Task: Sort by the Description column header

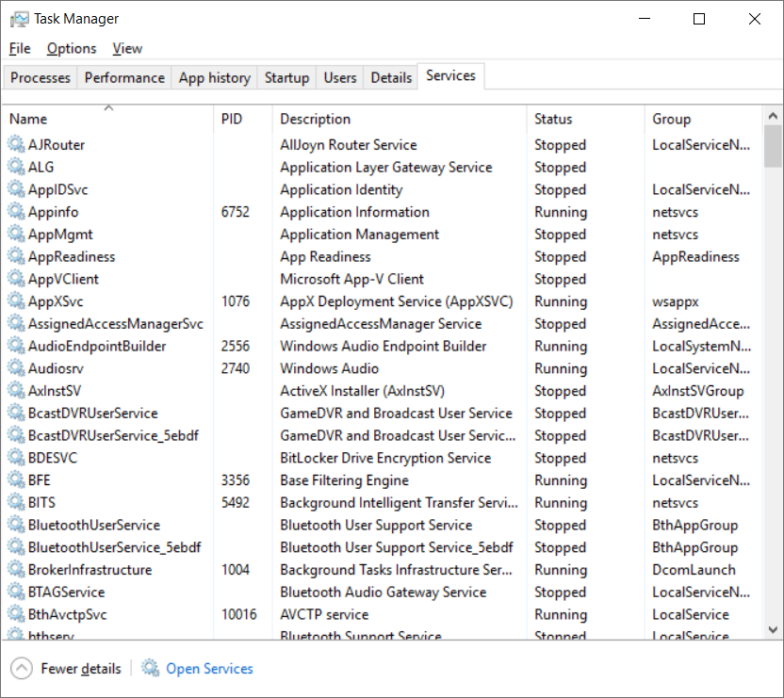Action: click(400, 119)
